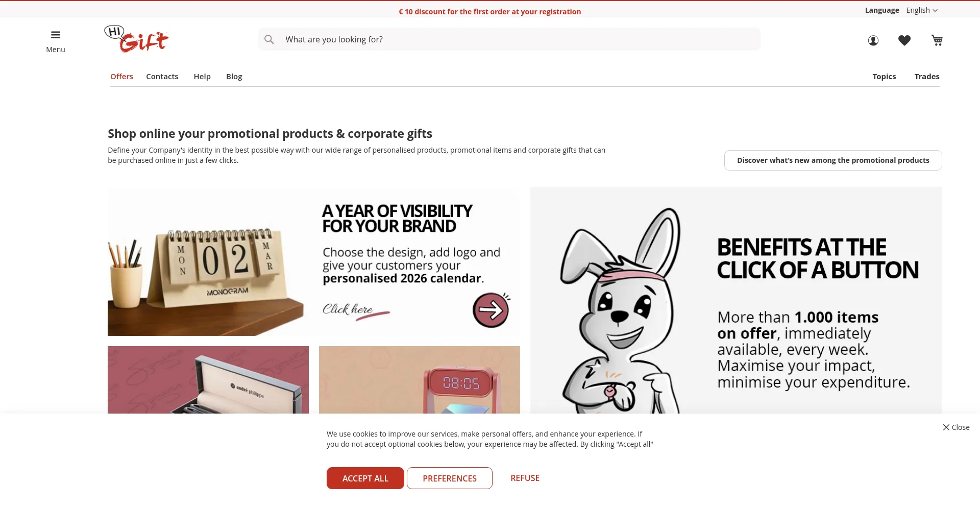The height and width of the screenshot is (507, 980).
Task: Open the pen gift box thumbnail
Action: point(208,380)
